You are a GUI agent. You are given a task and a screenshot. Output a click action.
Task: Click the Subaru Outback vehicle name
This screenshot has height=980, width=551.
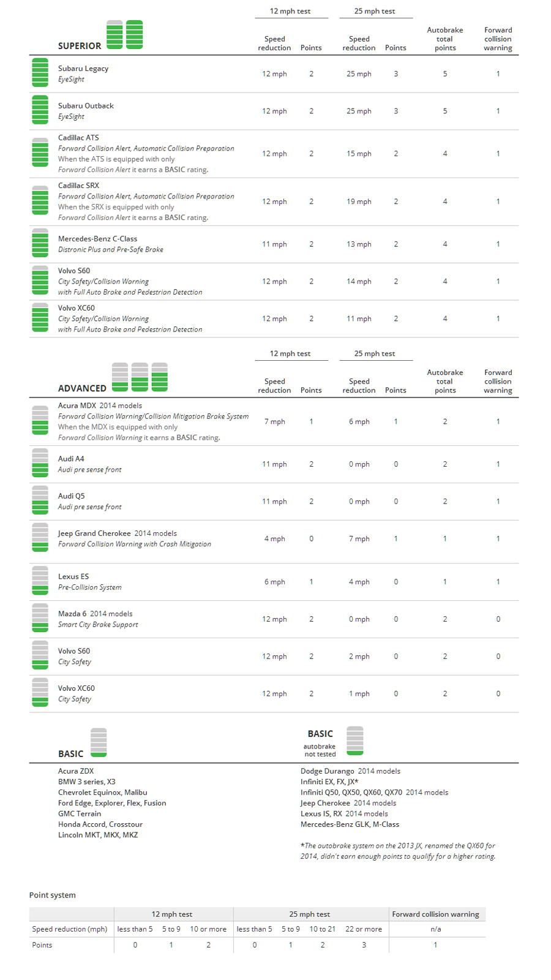click(86, 106)
